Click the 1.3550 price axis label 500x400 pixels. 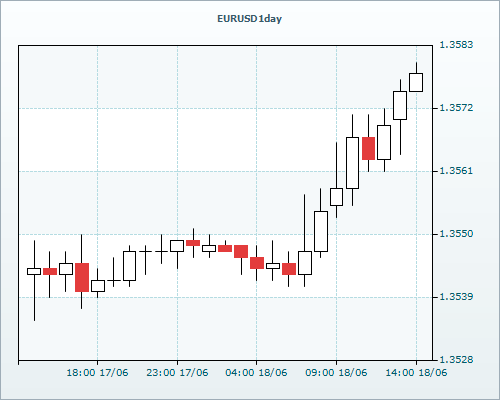(456, 234)
